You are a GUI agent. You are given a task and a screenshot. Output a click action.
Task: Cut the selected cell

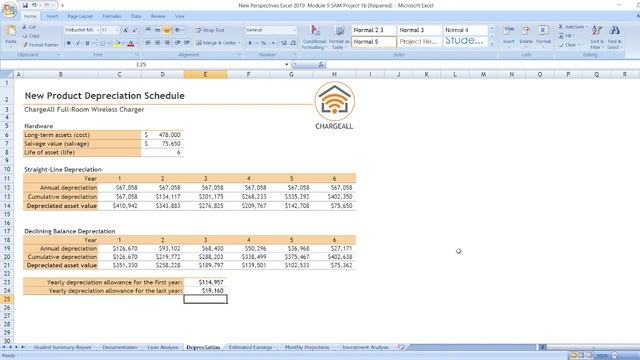coord(29,27)
